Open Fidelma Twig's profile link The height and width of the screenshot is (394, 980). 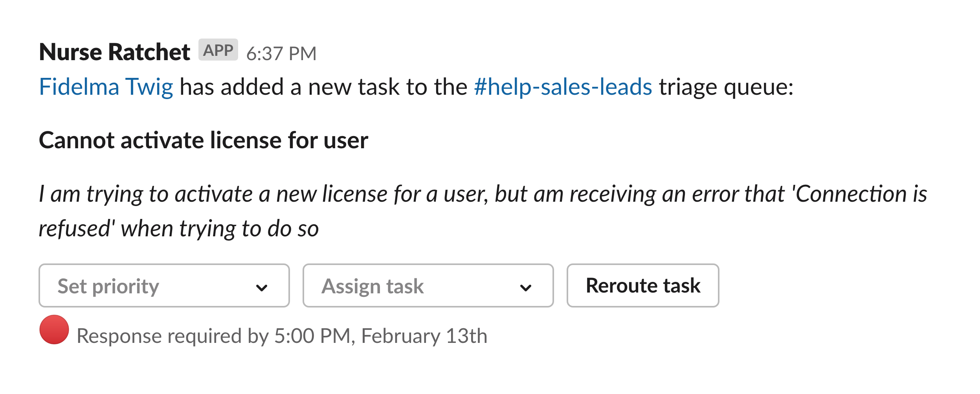[x=106, y=87]
